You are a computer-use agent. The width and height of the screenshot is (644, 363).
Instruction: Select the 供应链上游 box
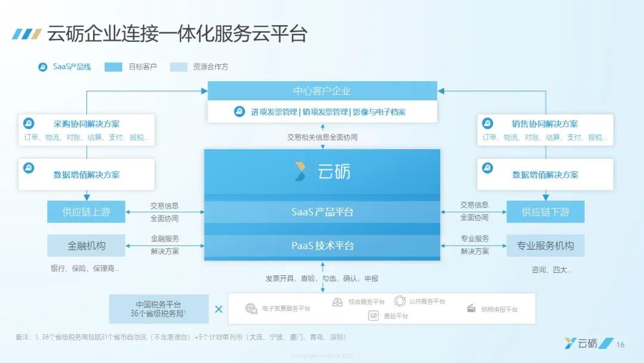tap(86, 212)
